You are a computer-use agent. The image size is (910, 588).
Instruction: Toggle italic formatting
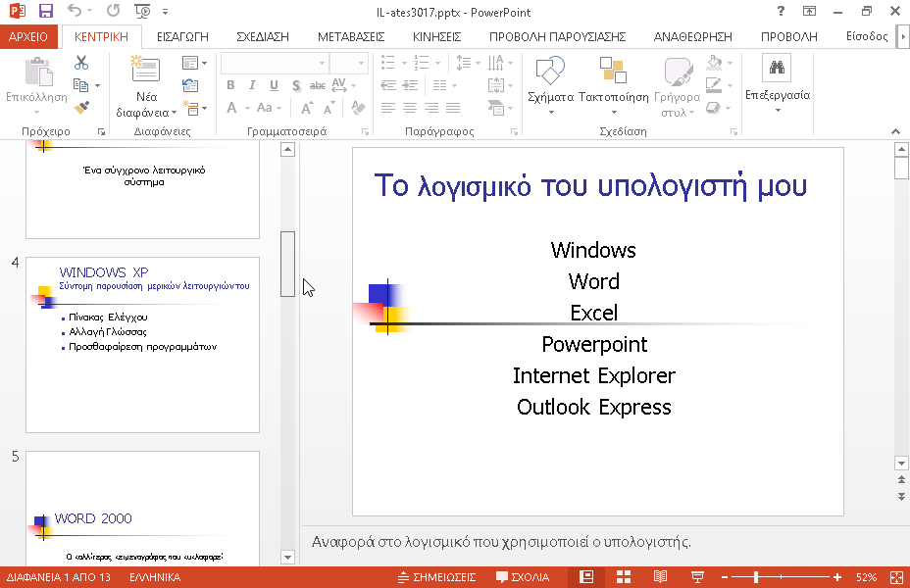(252, 85)
